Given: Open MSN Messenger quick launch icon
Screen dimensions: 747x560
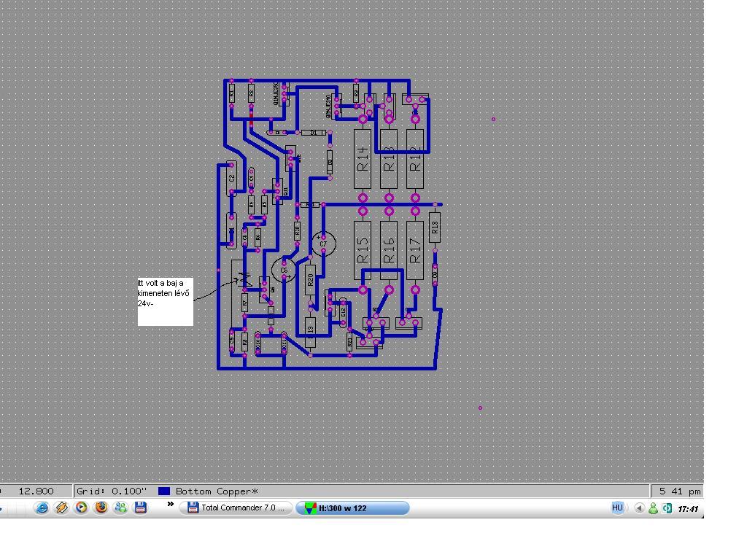Looking at the screenshot, I should [x=120, y=507].
